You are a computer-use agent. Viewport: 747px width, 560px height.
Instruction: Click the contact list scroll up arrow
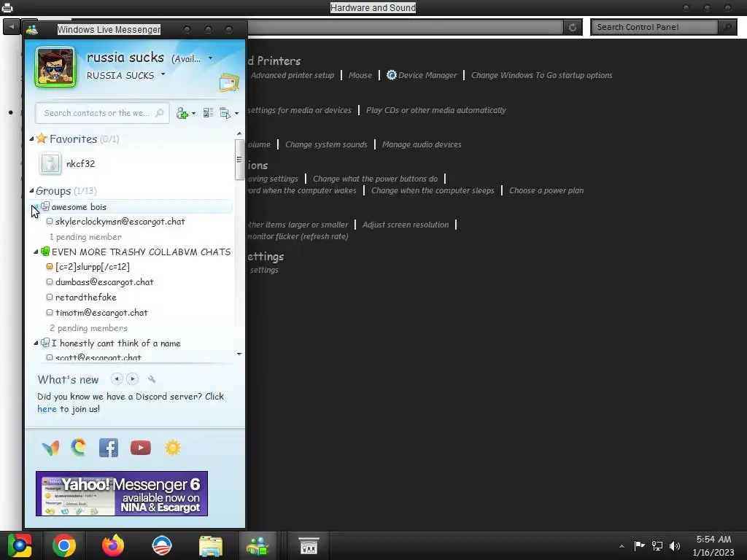239,134
